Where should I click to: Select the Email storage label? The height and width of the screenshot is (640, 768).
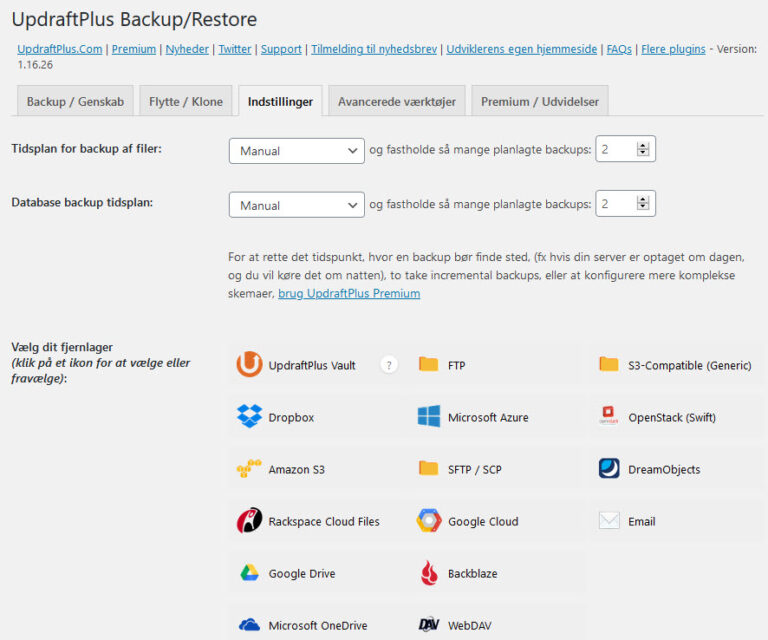[642, 521]
